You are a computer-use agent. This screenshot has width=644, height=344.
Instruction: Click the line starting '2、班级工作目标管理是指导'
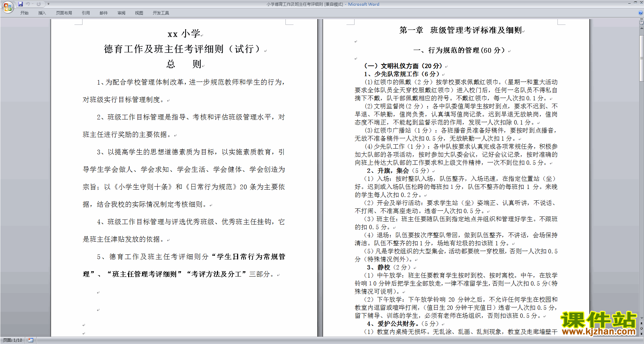(191, 117)
